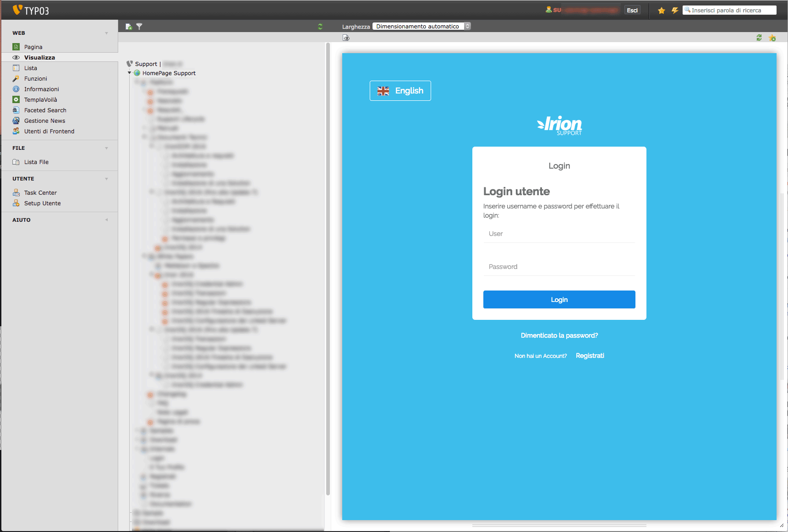Collapse the HomePage Support tree node
Image resolution: width=788 pixels, height=532 pixels.
click(129, 73)
